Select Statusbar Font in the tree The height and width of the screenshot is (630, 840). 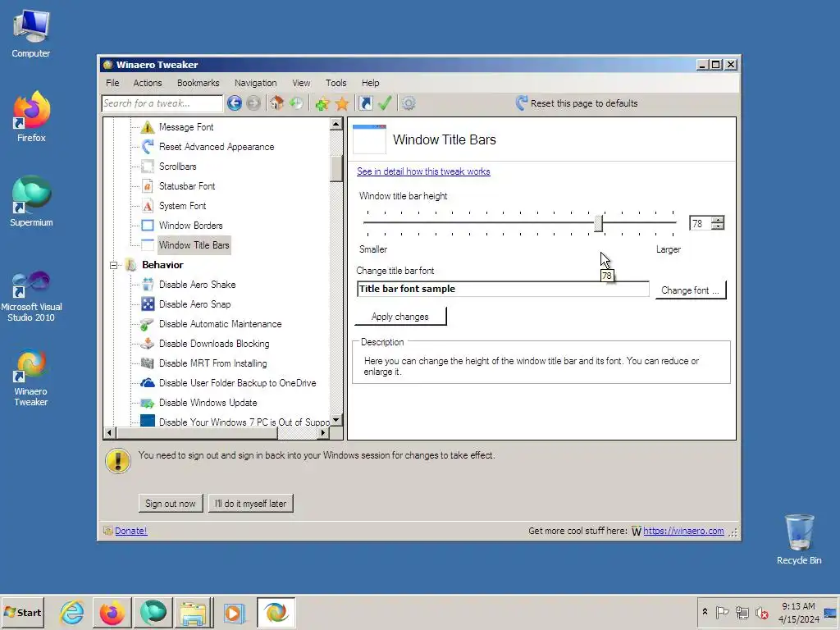[x=187, y=186]
